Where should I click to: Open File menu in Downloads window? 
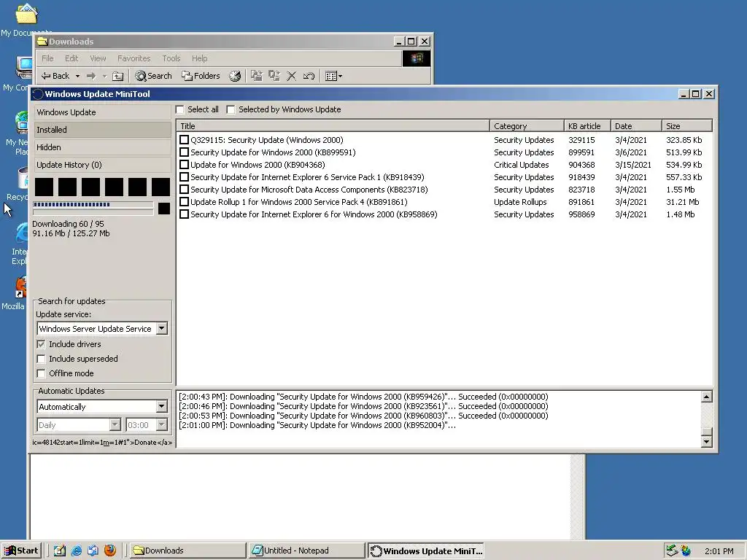coord(47,58)
